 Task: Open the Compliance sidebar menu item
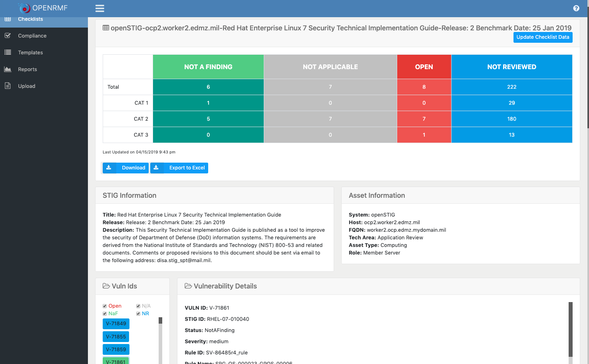pos(44,36)
